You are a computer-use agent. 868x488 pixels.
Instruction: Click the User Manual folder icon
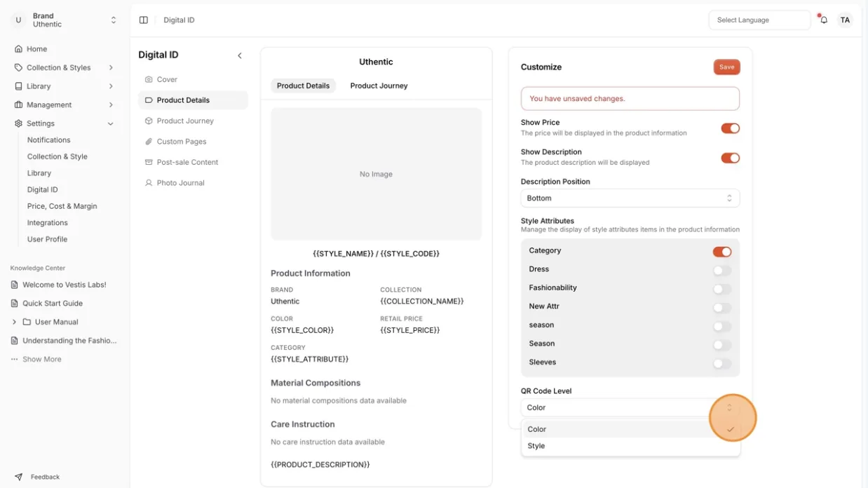tap(27, 323)
